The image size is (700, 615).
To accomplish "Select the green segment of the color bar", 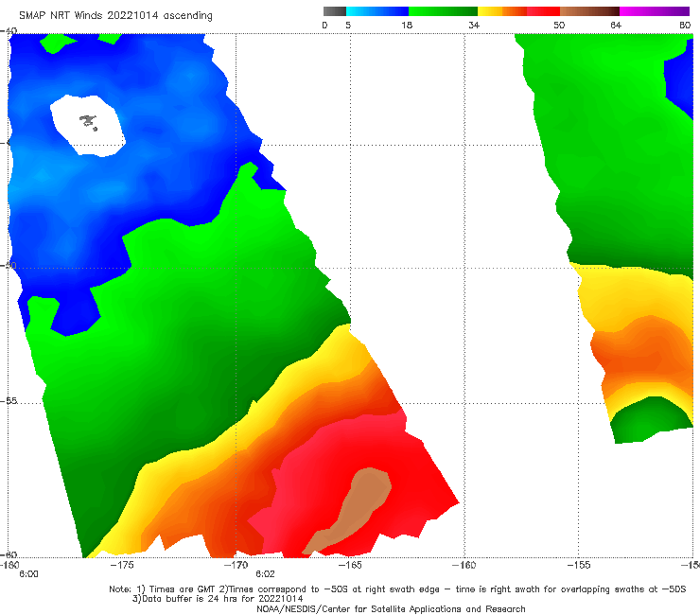I will [x=443, y=11].
